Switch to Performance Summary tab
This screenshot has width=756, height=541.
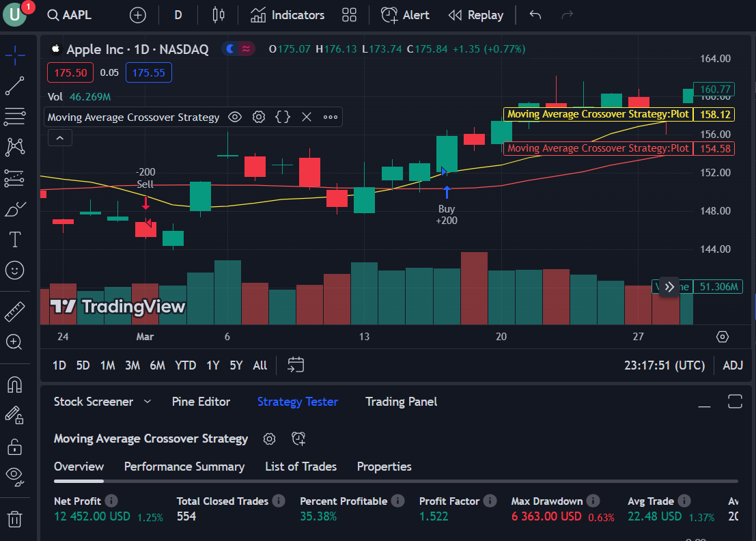click(184, 467)
